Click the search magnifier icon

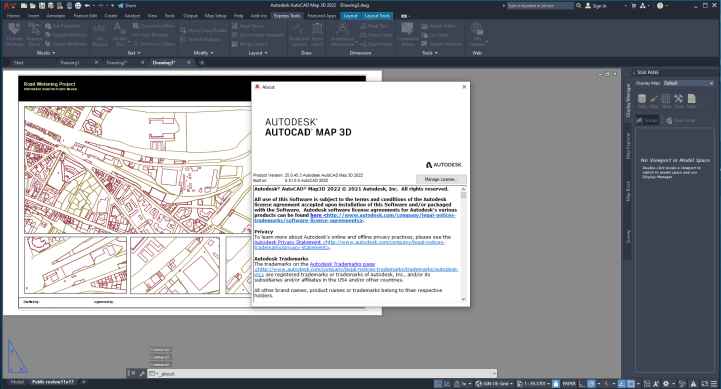(x=578, y=6)
